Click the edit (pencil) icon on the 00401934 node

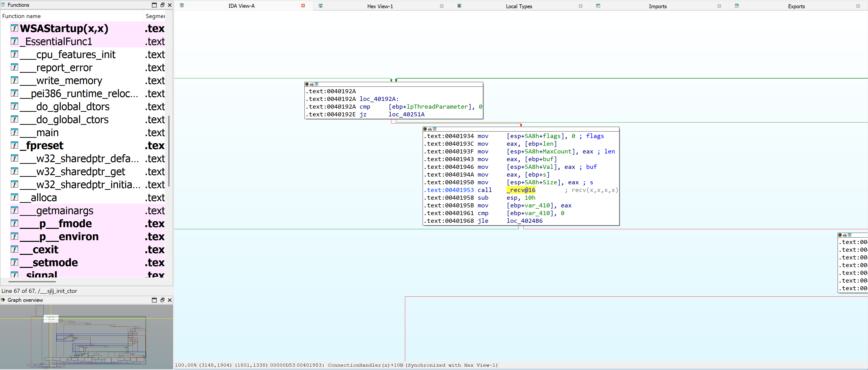click(x=430, y=129)
